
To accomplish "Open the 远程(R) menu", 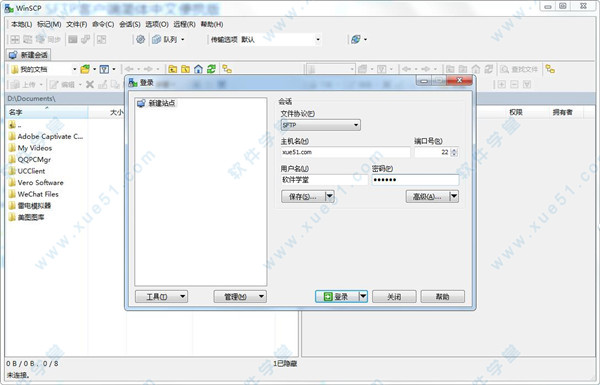I will pyautogui.click(x=184, y=24).
